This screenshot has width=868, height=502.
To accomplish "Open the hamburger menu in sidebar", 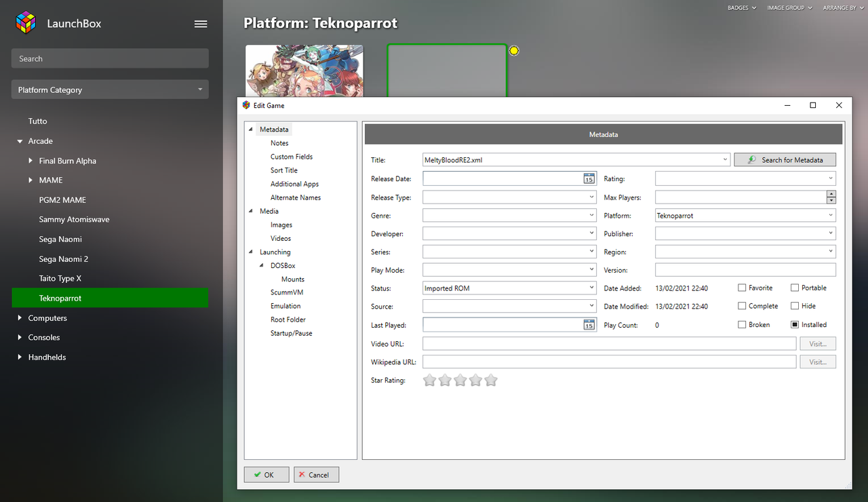I will 201,24.
